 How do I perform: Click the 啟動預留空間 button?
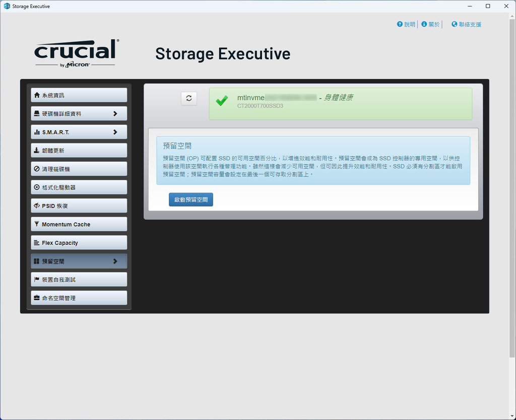191,199
